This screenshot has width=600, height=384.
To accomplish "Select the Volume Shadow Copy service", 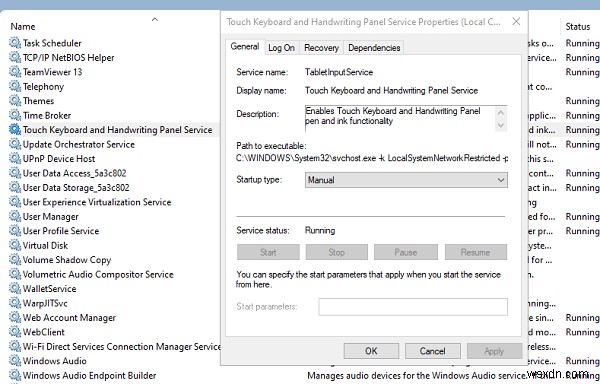I will click(67, 260).
